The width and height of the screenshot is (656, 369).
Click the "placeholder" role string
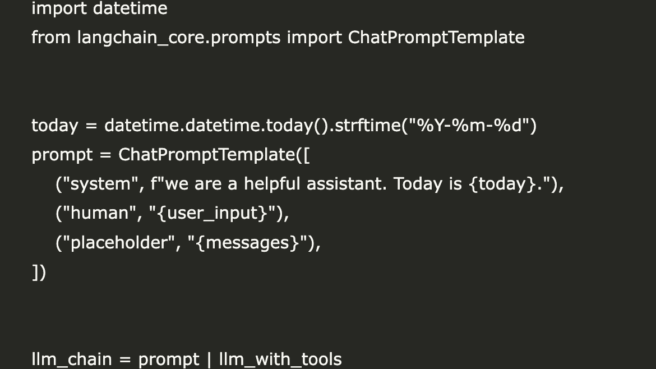pyautogui.click(x=118, y=243)
